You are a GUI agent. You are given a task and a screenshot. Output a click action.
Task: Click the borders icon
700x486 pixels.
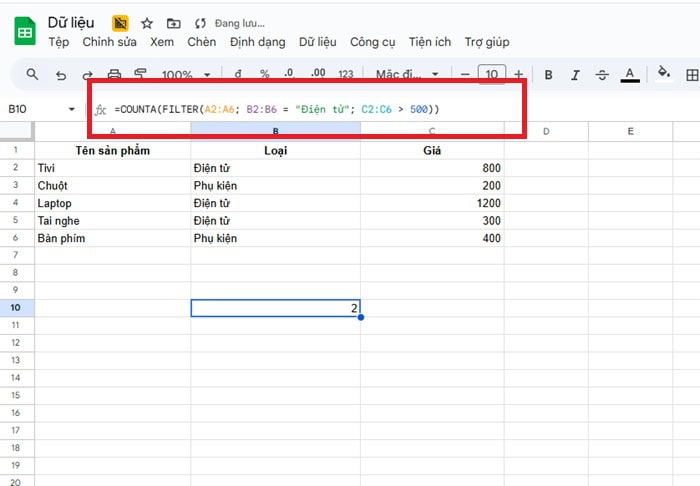(x=692, y=75)
